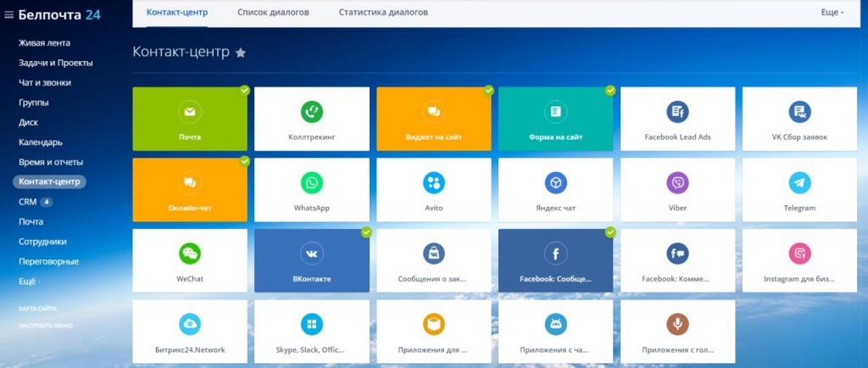Image resolution: width=868 pixels, height=368 pixels.
Task: Click the Битрикс24.Network tile label text
Action: [190, 349]
